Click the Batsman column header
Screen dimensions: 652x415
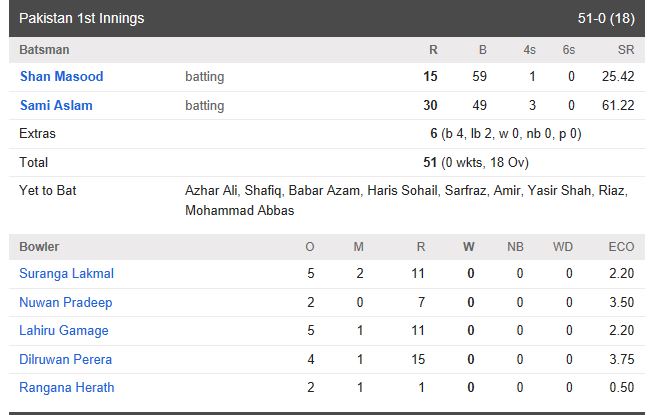44,50
